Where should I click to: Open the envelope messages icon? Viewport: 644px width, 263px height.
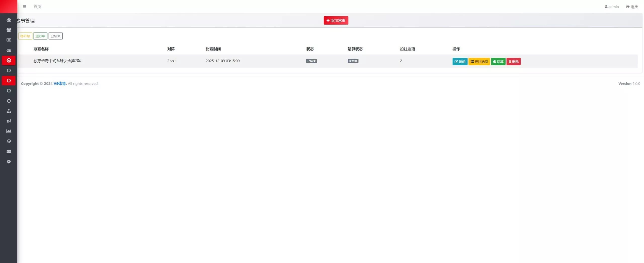point(9,151)
